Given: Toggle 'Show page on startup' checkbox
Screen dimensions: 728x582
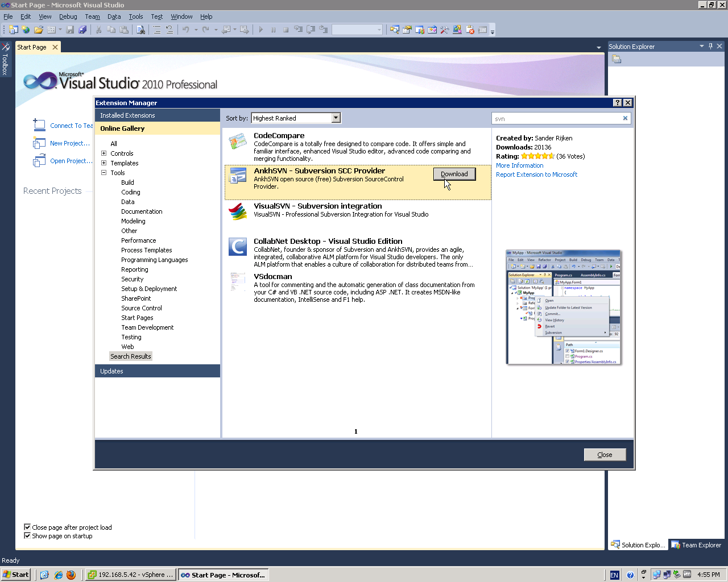Looking at the screenshot, I should point(27,535).
